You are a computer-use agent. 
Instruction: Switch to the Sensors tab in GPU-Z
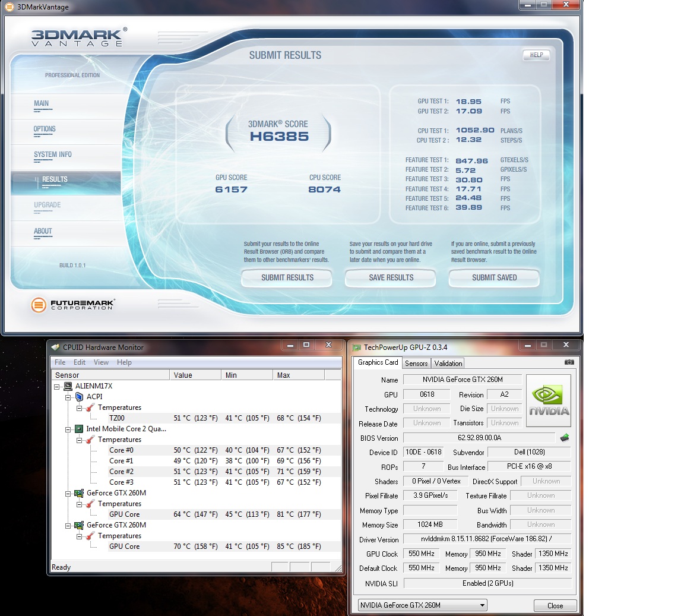(416, 363)
